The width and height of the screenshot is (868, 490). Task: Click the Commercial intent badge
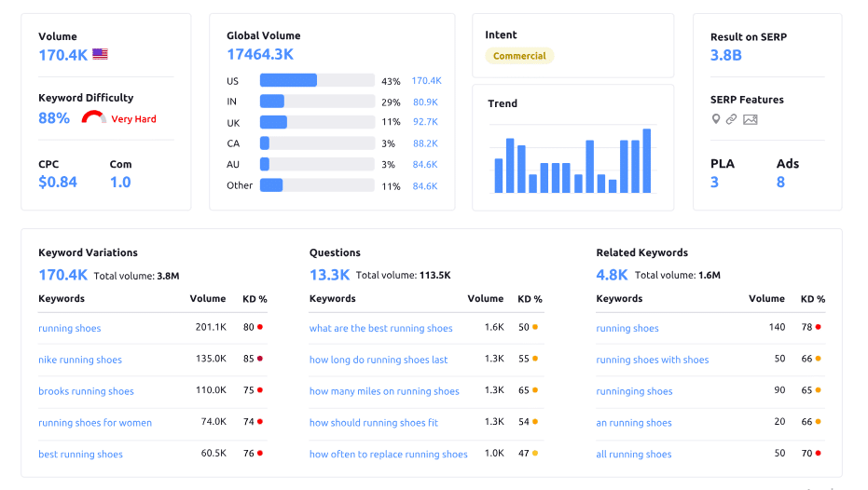519,56
